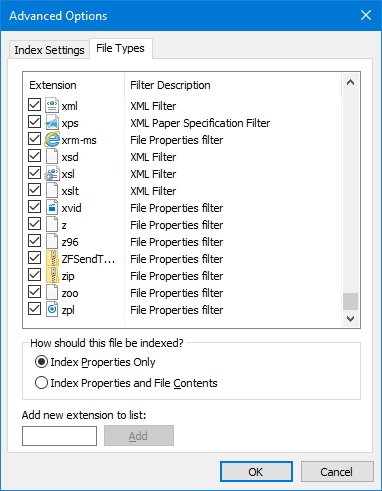The width and height of the screenshot is (382, 491).
Task: Select the ZFSendT zipped folder icon
Action: pyautogui.click(x=52, y=258)
